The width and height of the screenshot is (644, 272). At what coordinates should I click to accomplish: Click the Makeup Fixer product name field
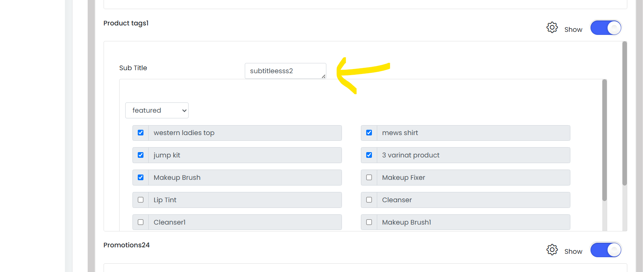[x=473, y=178]
